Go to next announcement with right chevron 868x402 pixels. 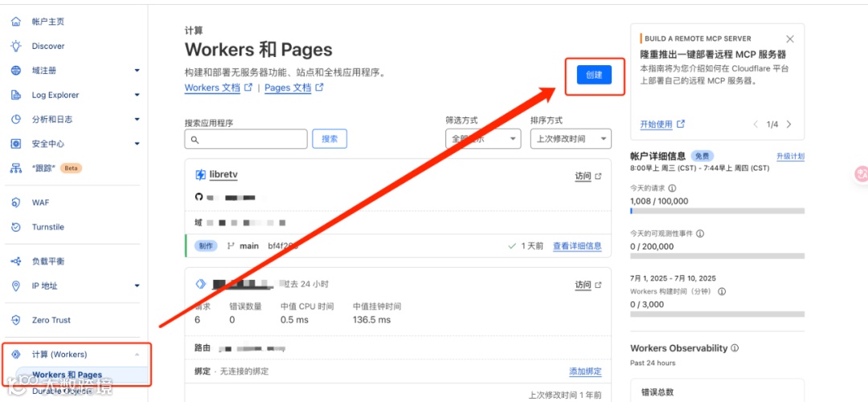[789, 125]
